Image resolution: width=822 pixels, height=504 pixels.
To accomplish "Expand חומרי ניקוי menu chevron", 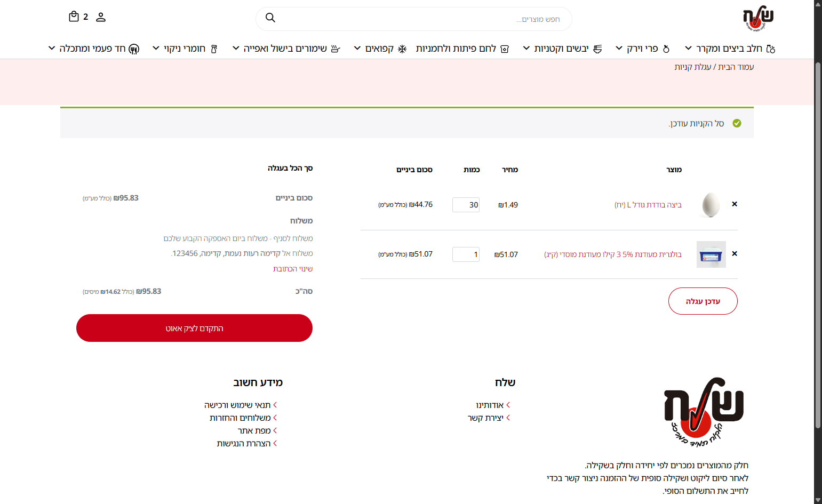I will [x=156, y=48].
